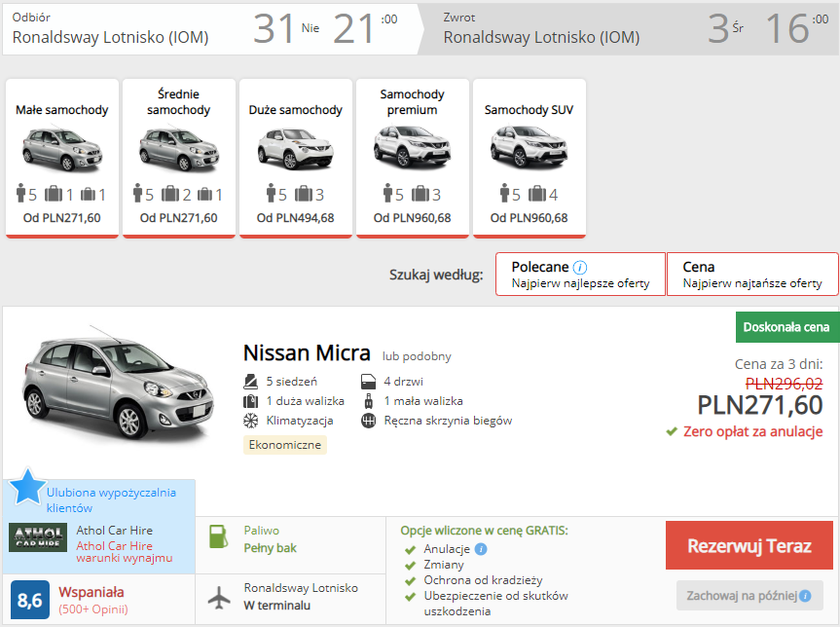
Task: Click the Nissan Micra title
Action: pos(307,353)
